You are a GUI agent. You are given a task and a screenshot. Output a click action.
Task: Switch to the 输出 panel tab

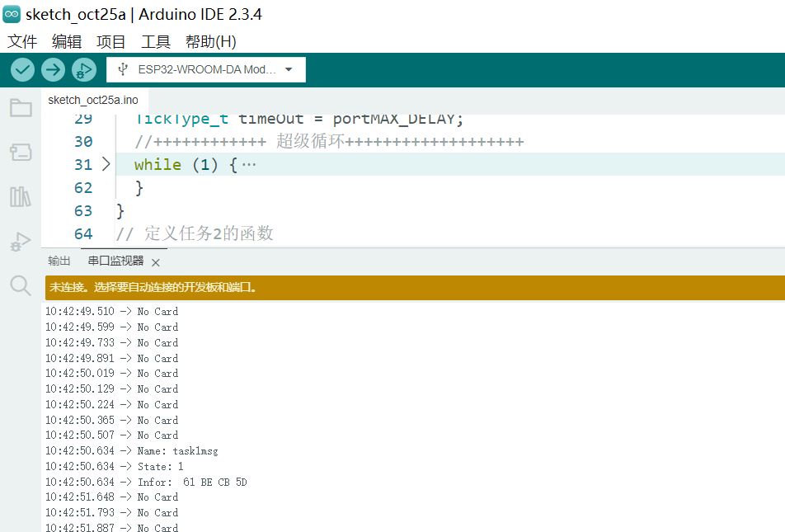[59, 261]
